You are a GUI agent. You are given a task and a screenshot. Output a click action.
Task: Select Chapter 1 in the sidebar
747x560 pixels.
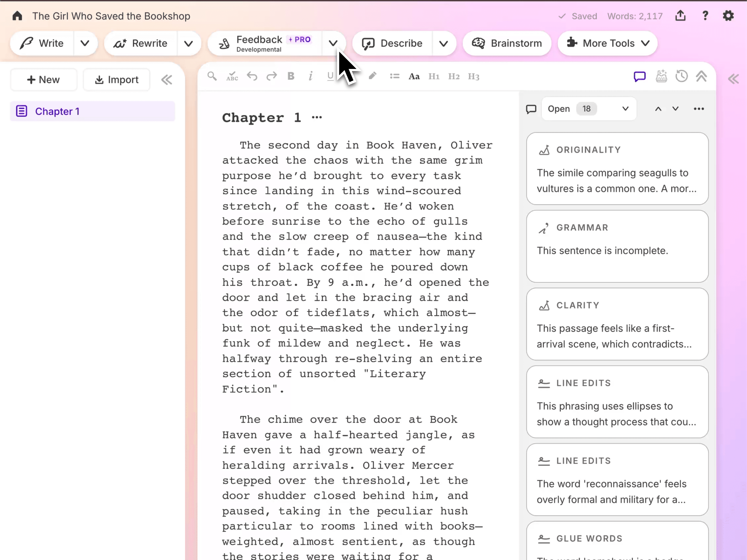tap(93, 111)
